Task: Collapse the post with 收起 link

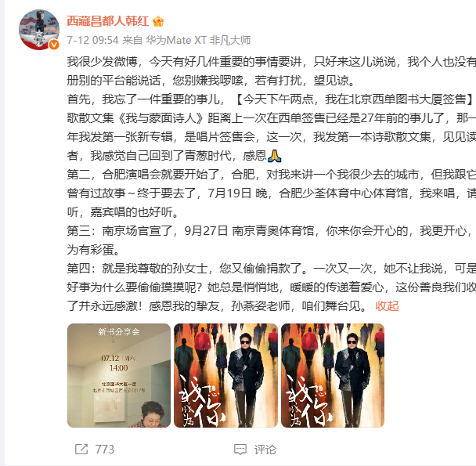Action: (x=387, y=306)
